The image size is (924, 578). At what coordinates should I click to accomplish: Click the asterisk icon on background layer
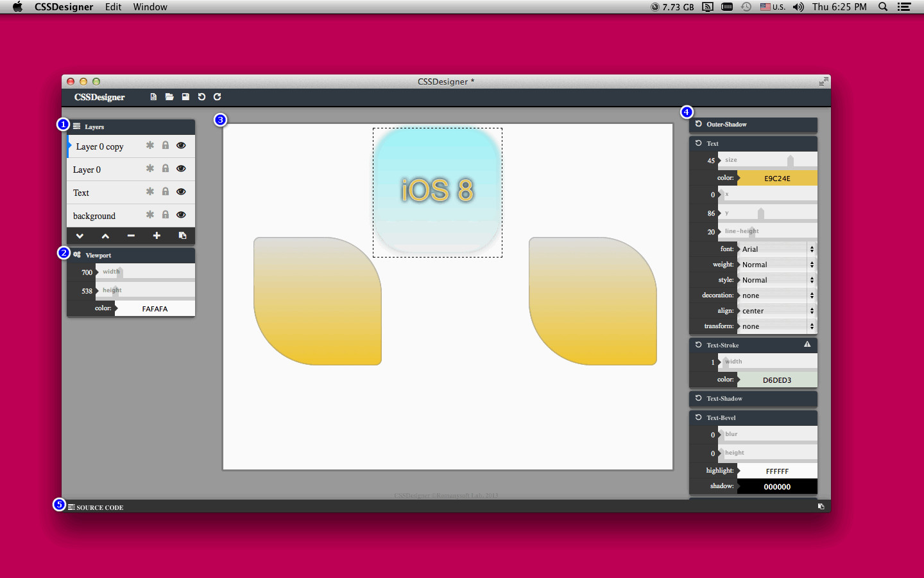150,215
